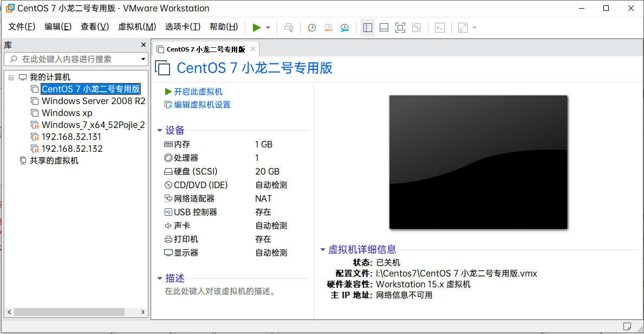The image size is (644, 334).
Task: Click the virtual machine screen thumbnail
Action: click(x=478, y=162)
